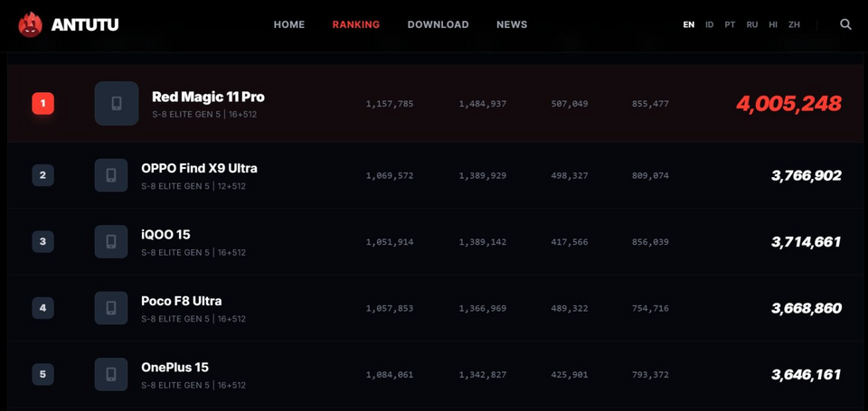Click the spec line under iQOO 15
This screenshot has height=411, width=868.
pos(193,253)
